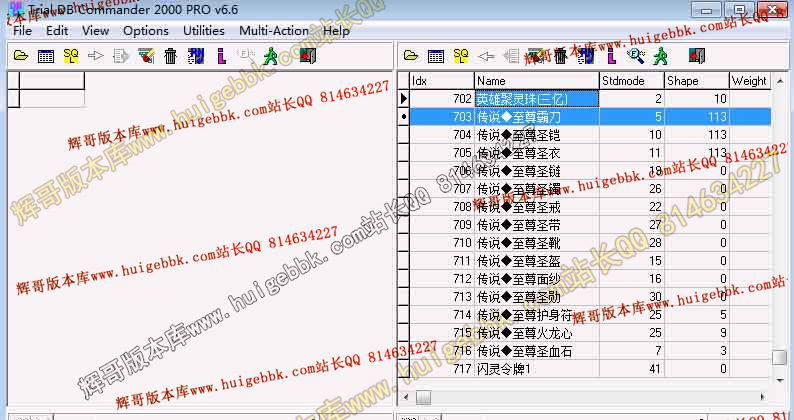Open the SQL query tool in right toolbar
The height and width of the screenshot is (420, 794).
461,56
